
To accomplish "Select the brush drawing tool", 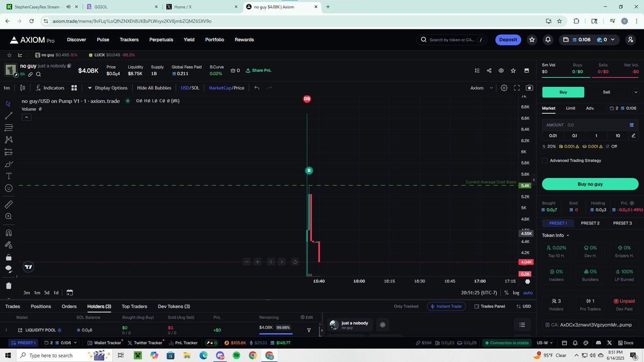I will click(8, 164).
